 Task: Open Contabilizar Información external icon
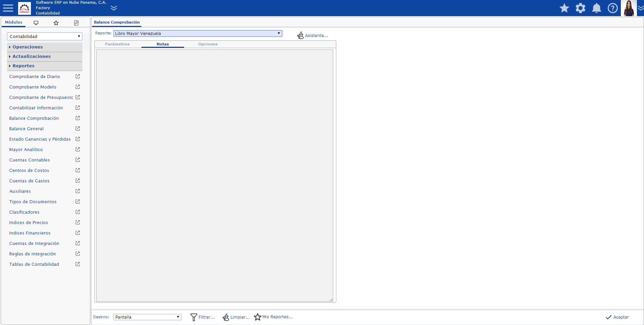[x=78, y=108]
